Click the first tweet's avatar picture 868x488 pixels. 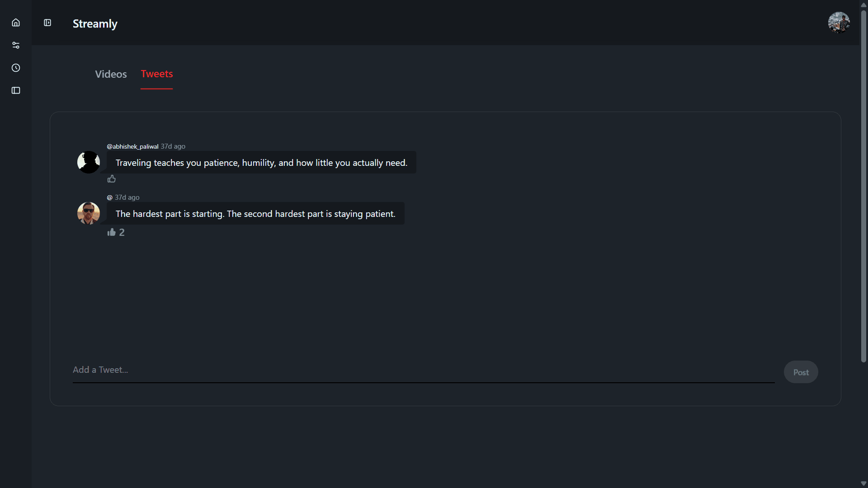tap(88, 162)
